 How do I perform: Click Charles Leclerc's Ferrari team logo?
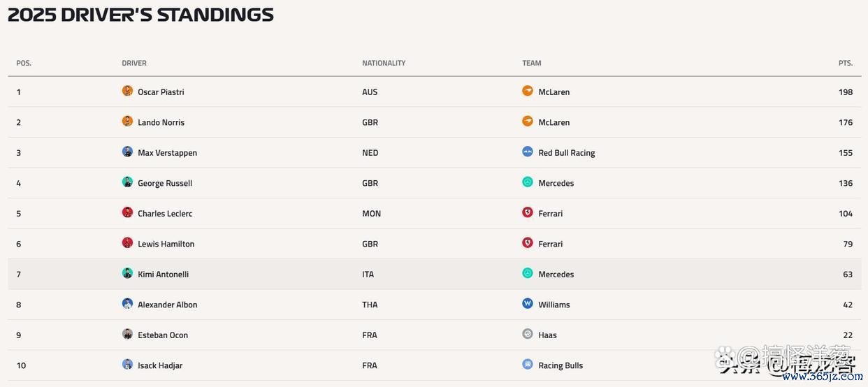[528, 212]
